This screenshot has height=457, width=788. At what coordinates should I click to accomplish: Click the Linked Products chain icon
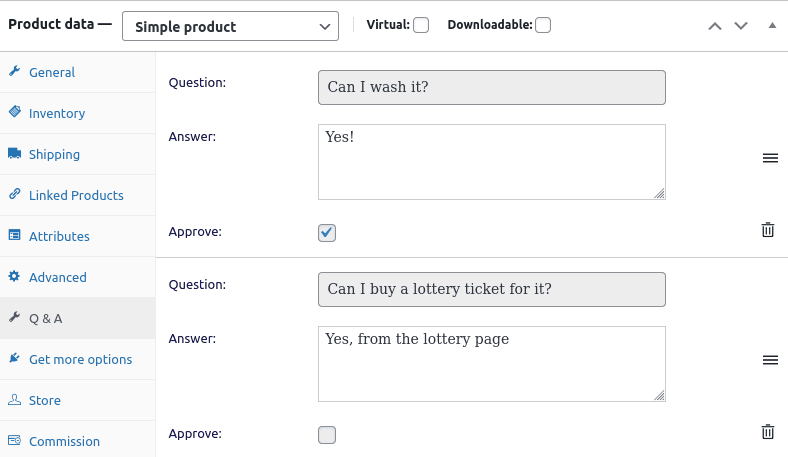pos(15,194)
